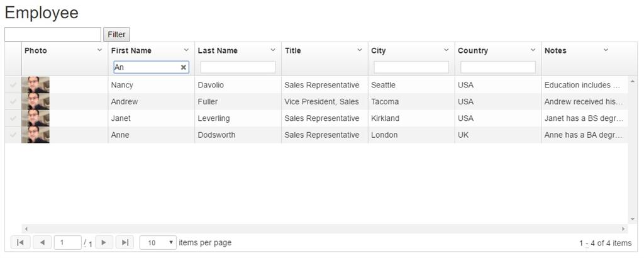644x258 pixels.
Task: Sort by the Last Name column header
Action: [217, 50]
